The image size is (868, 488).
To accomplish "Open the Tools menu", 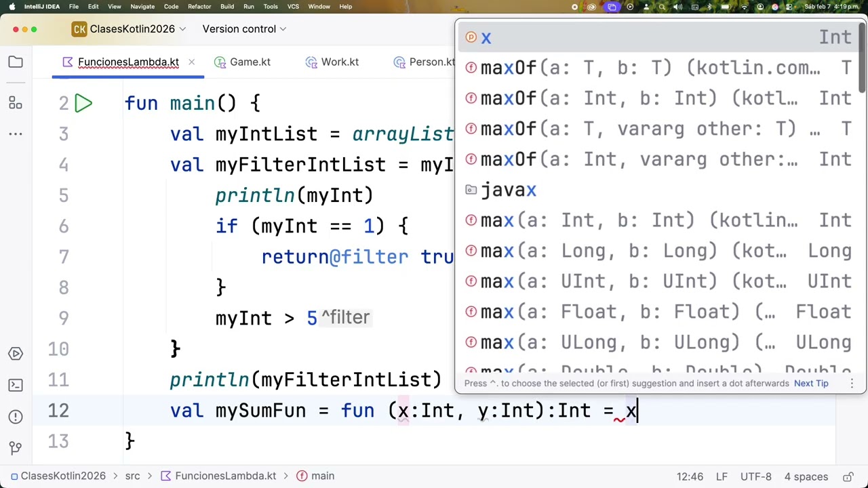I will coord(271,7).
